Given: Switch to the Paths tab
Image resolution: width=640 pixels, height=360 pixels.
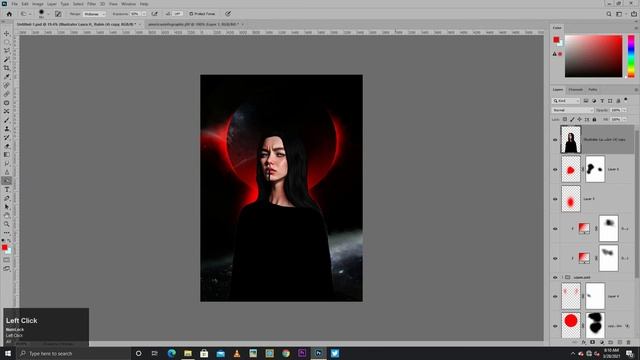Looking at the screenshot, I should pos(593,89).
